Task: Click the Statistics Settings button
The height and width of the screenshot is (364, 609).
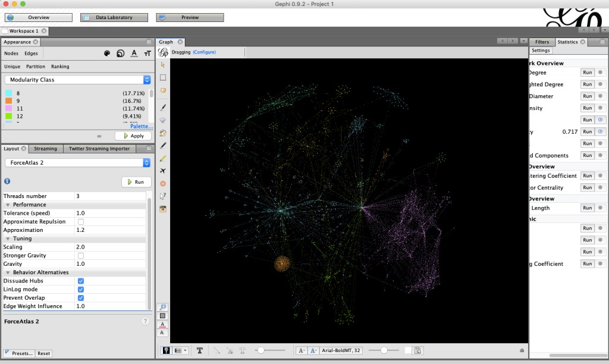Action: pos(541,51)
